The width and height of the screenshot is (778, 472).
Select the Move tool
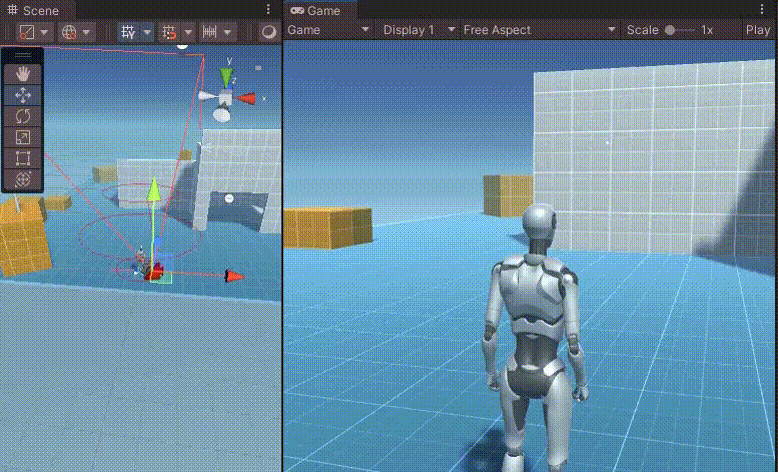pos(23,95)
